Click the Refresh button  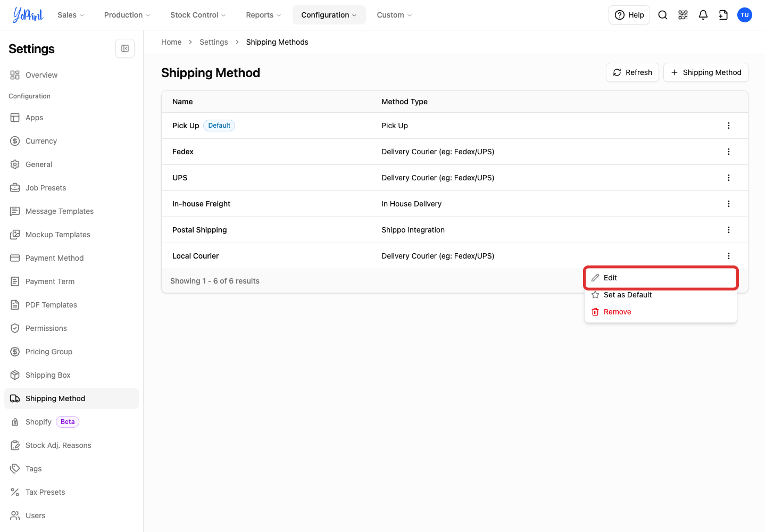632,72
